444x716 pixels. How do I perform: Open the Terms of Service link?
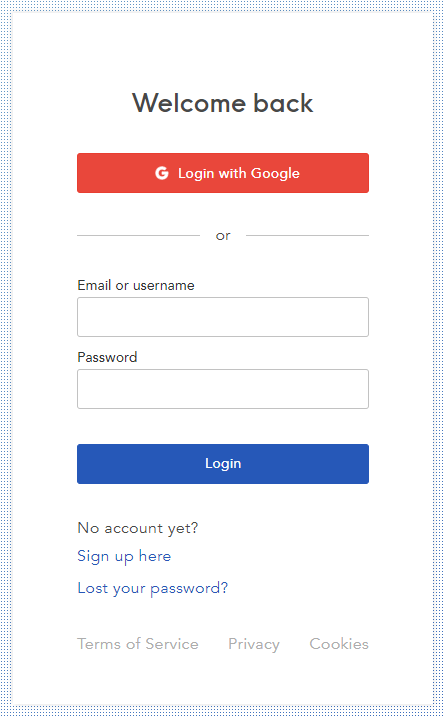click(x=138, y=644)
